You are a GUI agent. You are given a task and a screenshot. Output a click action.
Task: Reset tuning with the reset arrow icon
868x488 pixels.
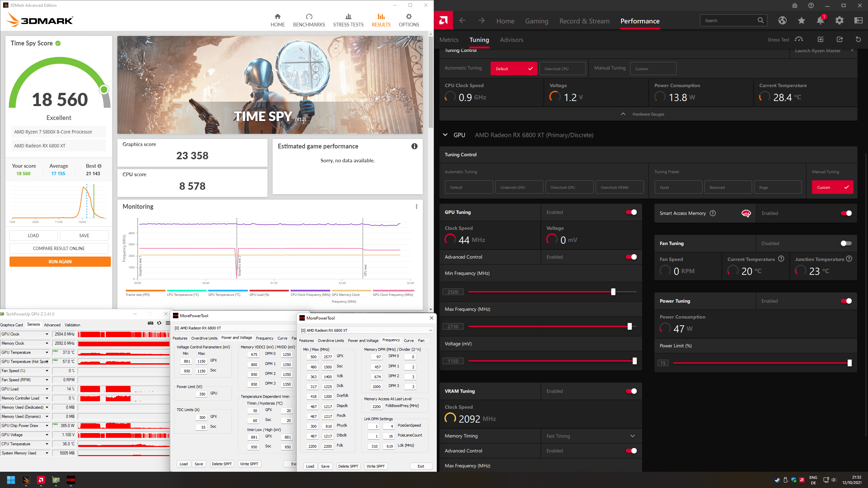coord(858,40)
